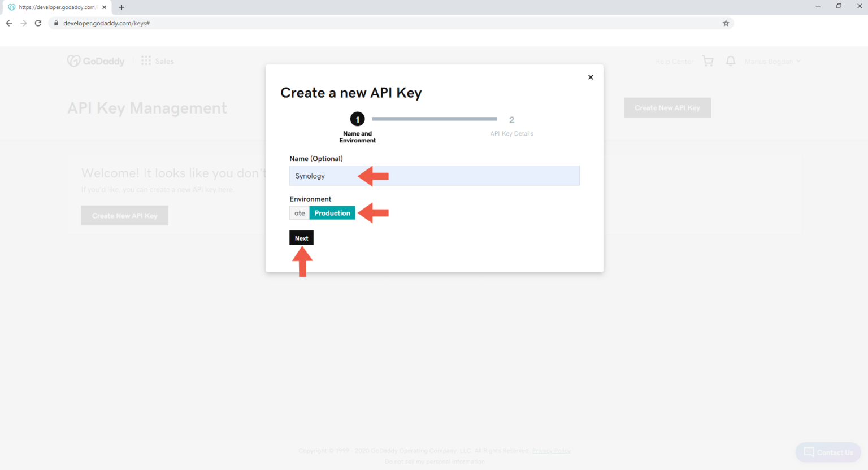Image resolution: width=868 pixels, height=470 pixels.
Task: Open the notifications bell icon
Action: coord(730,61)
